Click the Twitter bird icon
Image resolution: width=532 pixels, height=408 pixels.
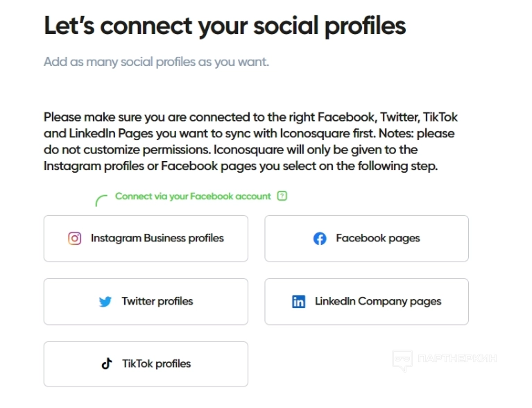coord(105,302)
